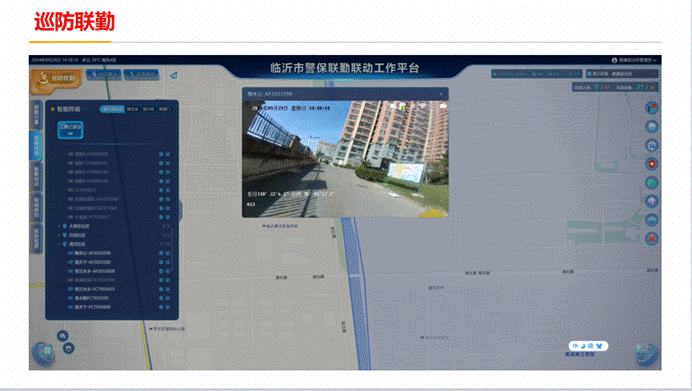This screenshot has height=391, width=692.
Task: Select the highlighted first tab in 智能终端 panel
Action: point(113,109)
